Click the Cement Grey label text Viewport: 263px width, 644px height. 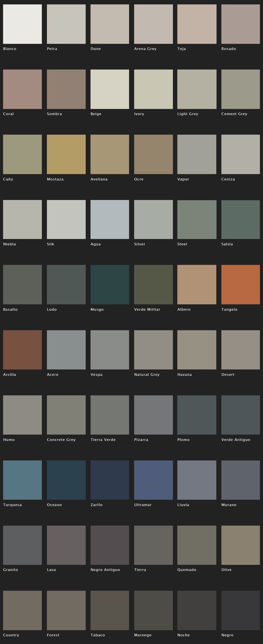(x=234, y=114)
